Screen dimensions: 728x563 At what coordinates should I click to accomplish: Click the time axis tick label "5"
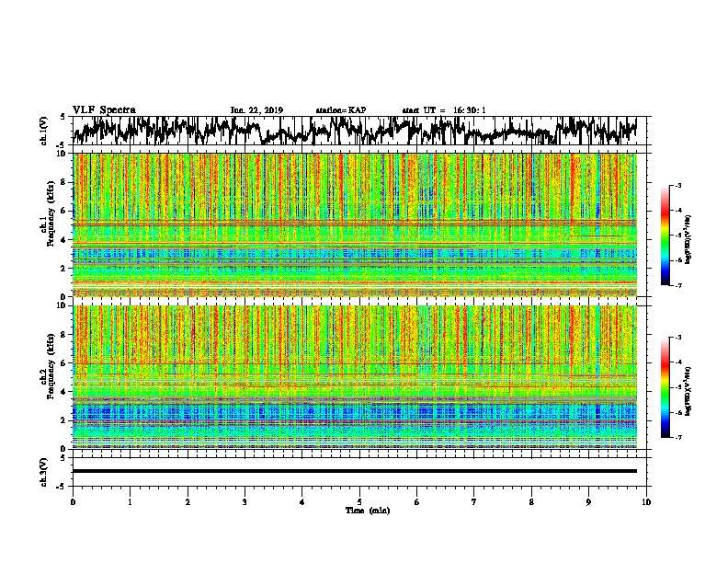pyautogui.click(x=359, y=502)
